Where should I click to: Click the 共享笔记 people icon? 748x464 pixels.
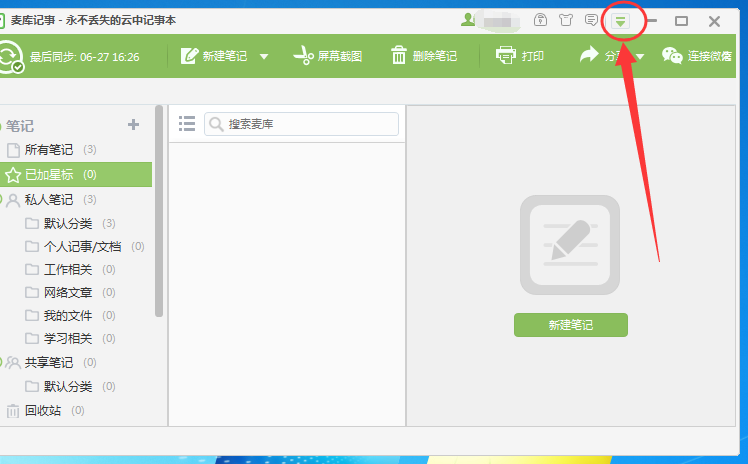pos(13,363)
